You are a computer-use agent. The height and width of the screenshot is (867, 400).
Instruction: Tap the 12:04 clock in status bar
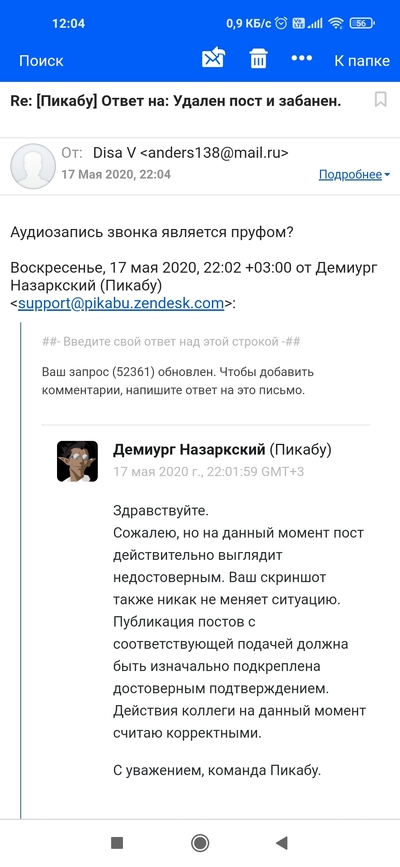tap(69, 23)
